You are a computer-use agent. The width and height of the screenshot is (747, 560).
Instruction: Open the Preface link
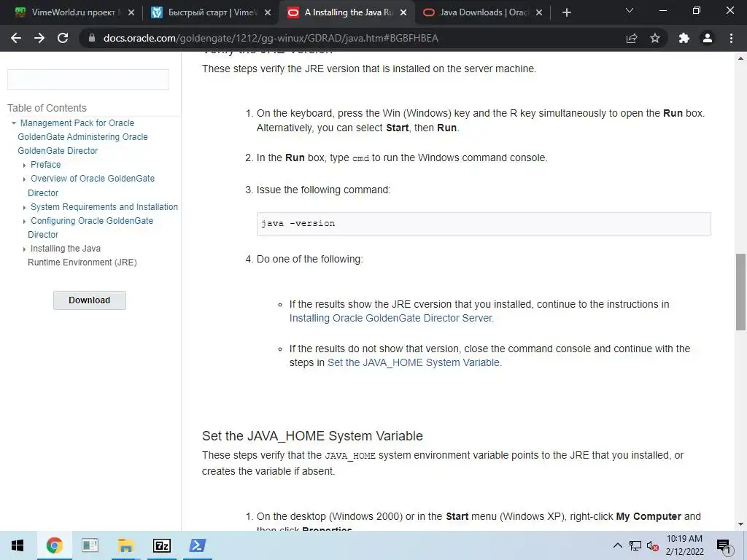pos(46,164)
